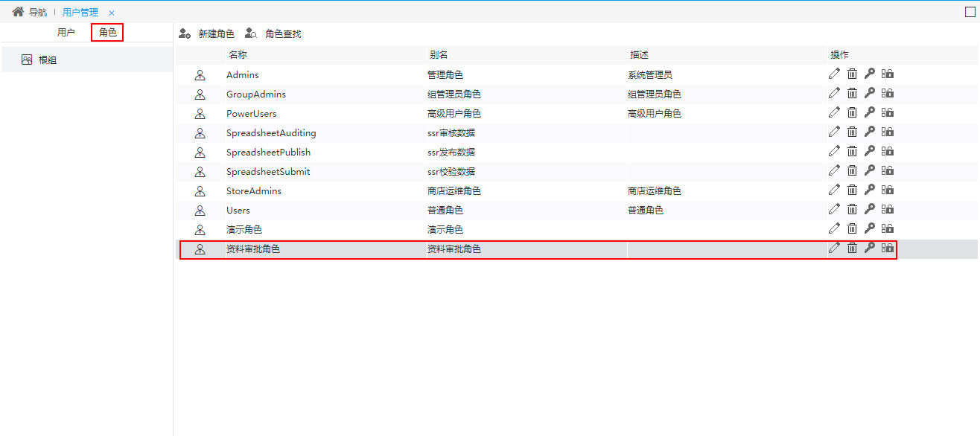
Task: Click grid-lock icon for 演示角色
Action: click(x=888, y=228)
